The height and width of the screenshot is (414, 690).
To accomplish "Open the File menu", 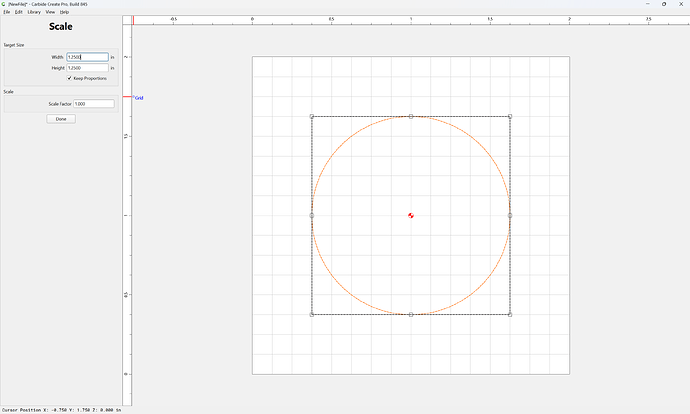I will point(7,12).
